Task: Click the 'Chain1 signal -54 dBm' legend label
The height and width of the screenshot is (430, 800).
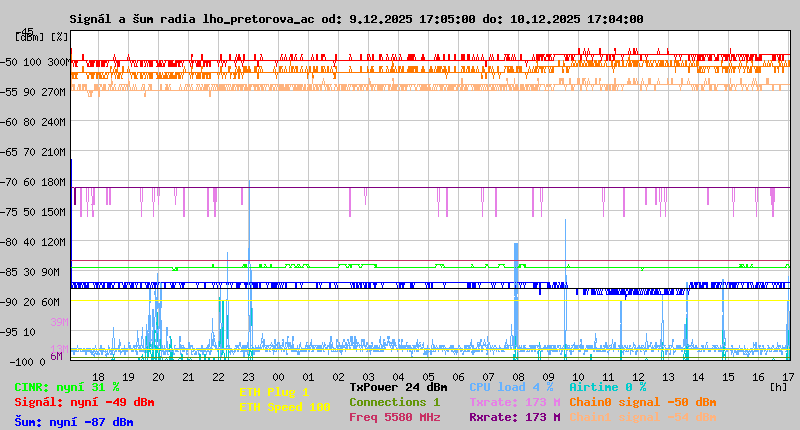Action: (643, 417)
